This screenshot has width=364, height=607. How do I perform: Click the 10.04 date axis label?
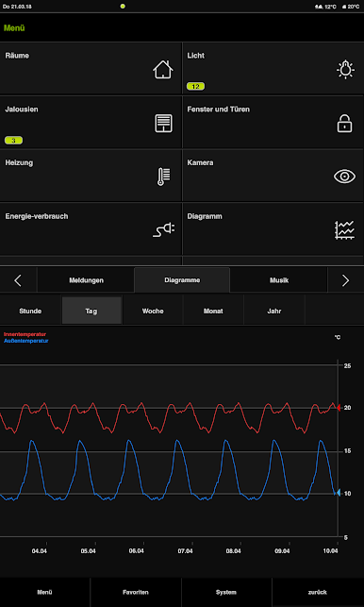pos(330,551)
